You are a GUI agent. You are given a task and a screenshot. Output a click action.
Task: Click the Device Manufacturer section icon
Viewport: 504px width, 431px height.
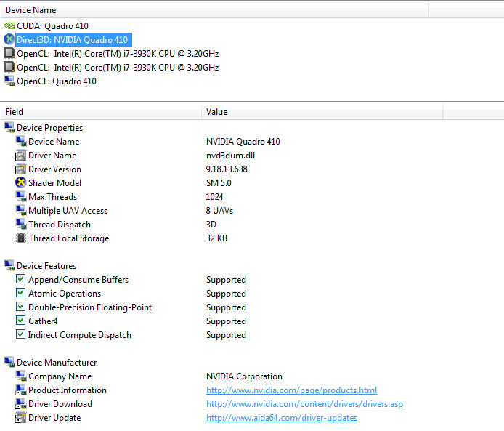click(x=9, y=362)
